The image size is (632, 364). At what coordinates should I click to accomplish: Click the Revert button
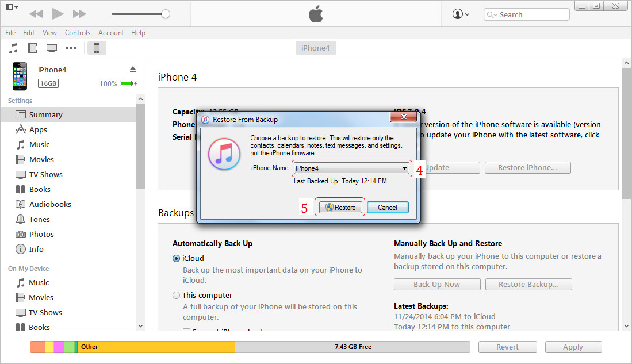(x=507, y=347)
